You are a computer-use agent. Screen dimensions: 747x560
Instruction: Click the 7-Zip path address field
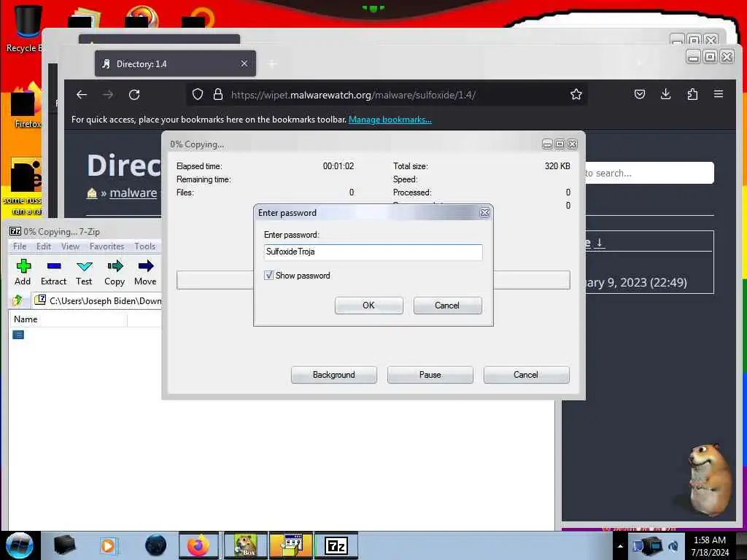click(x=98, y=300)
